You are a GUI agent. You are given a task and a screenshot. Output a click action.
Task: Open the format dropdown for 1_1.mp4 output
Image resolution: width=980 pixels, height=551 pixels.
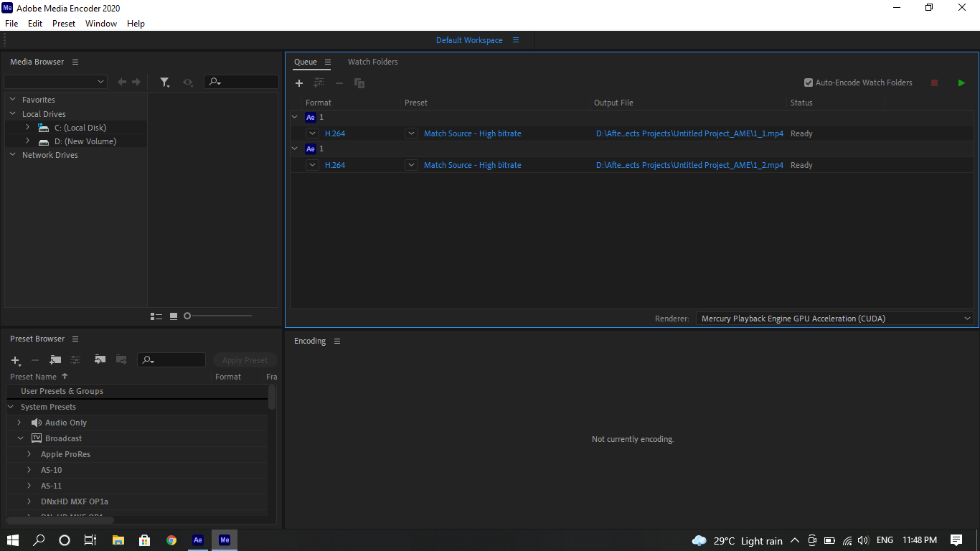(313, 133)
